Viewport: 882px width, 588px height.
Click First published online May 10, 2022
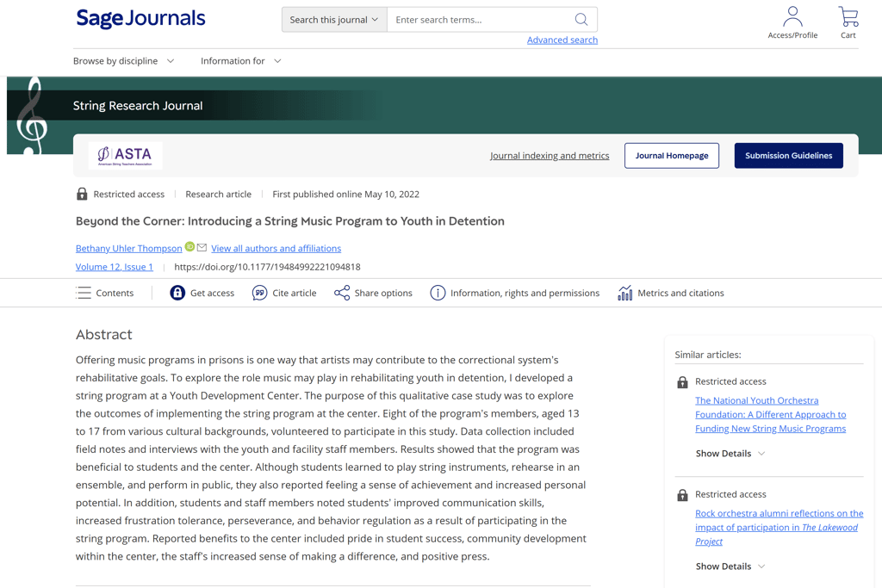(x=346, y=194)
